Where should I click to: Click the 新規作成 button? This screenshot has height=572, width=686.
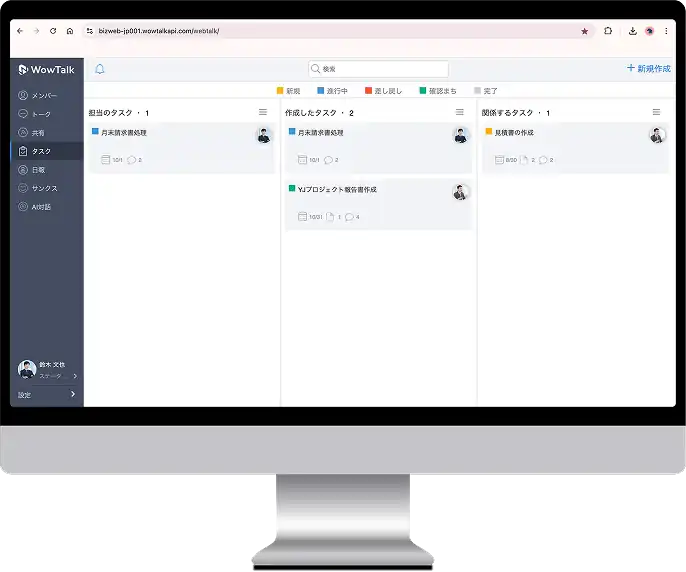point(649,68)
